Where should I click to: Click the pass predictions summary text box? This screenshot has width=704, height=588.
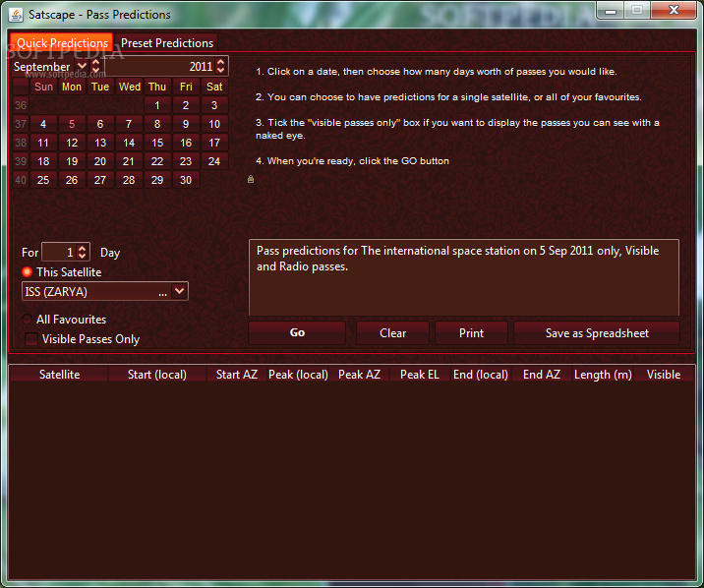[464, 277]
